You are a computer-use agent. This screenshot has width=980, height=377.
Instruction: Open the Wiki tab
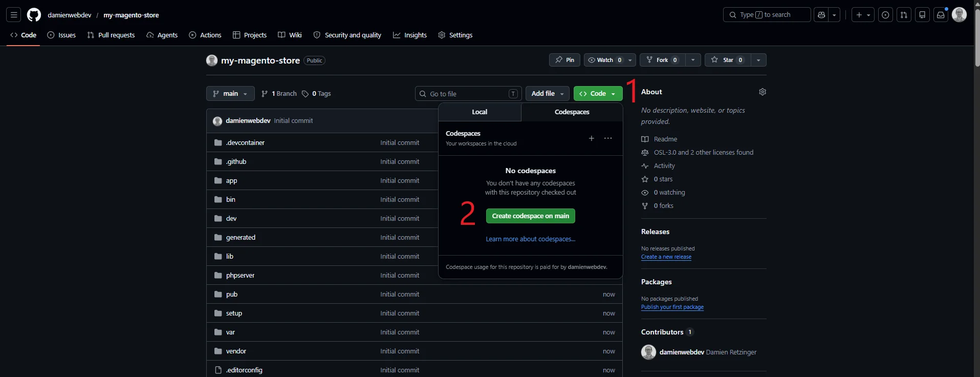click(x=290, y=35)
